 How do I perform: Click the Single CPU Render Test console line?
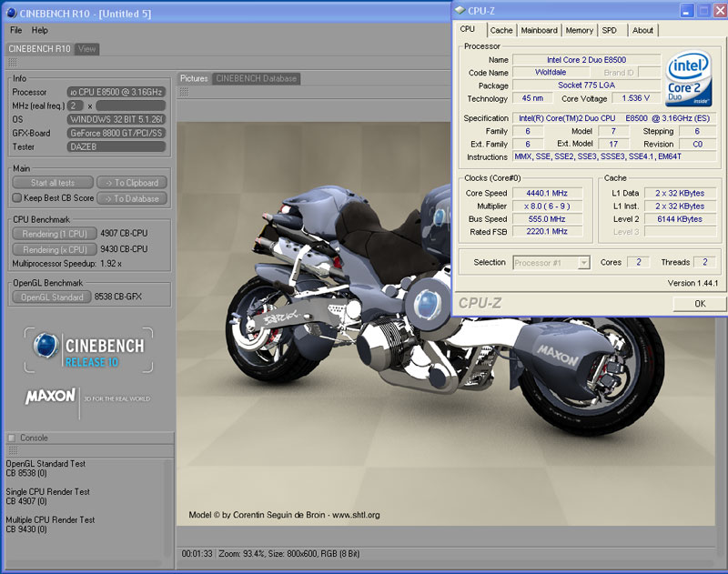coord(48,491)
